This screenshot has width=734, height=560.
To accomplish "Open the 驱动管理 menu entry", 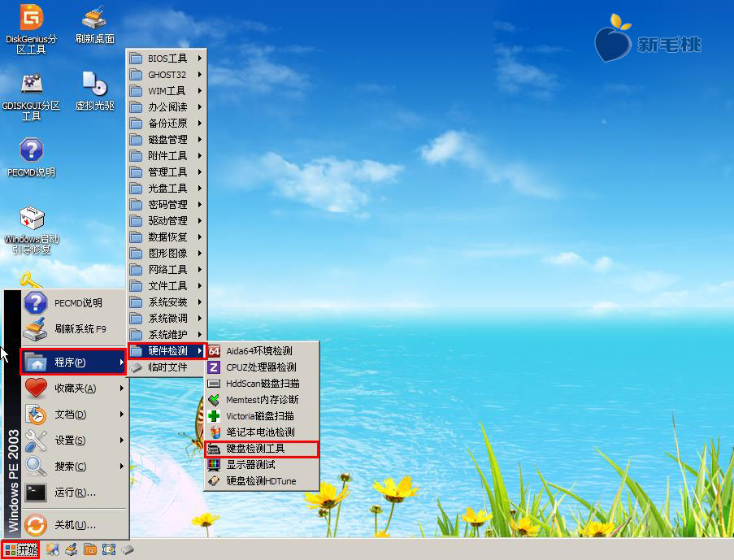I will coord(167,220).
